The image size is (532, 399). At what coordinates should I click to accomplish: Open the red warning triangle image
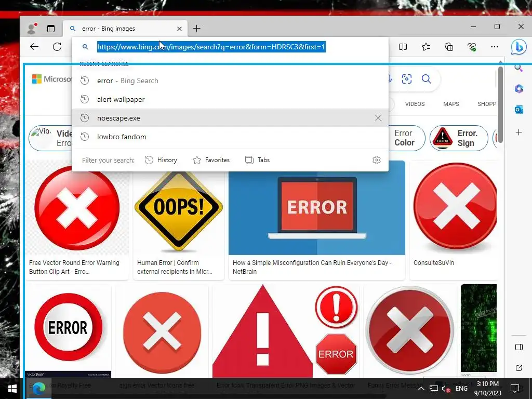click(262, 331)
